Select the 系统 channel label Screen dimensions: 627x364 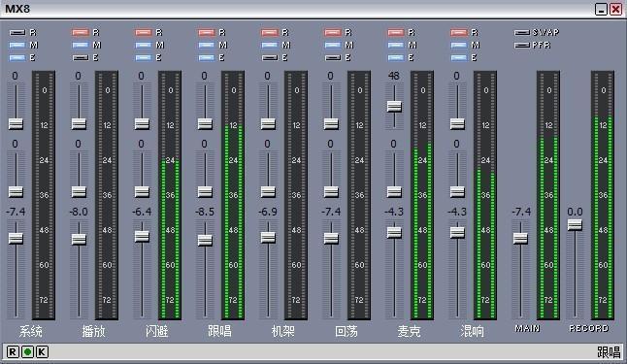30,331
